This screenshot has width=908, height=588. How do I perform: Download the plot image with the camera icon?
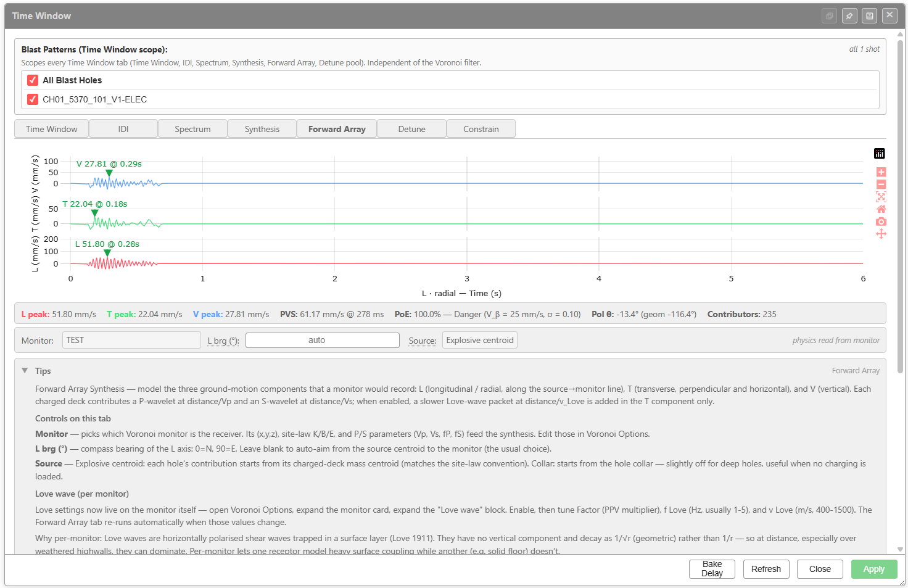tap(881, 222)
